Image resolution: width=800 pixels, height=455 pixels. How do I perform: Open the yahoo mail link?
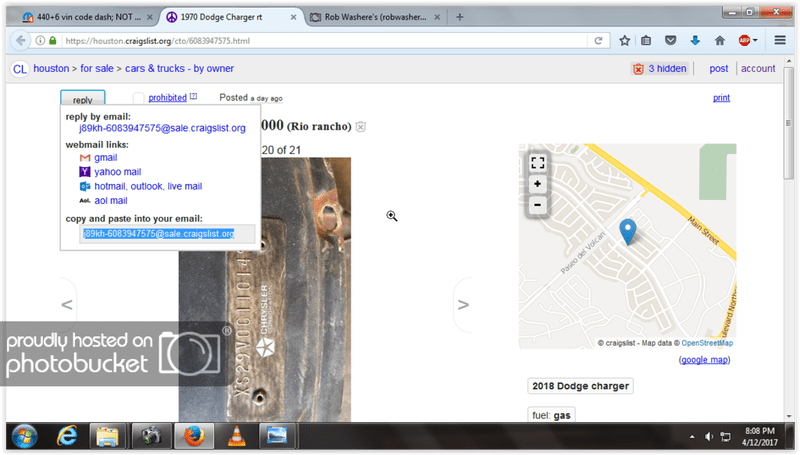pyautogui.click(x=117, y=172)
